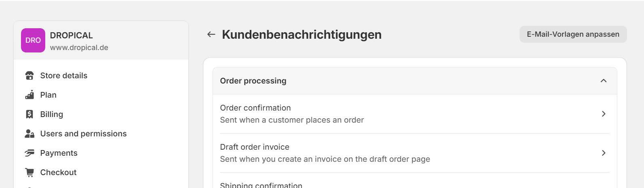Open the Draft order invoice notification title
This screenshot has width=644, height=188.
255,147
